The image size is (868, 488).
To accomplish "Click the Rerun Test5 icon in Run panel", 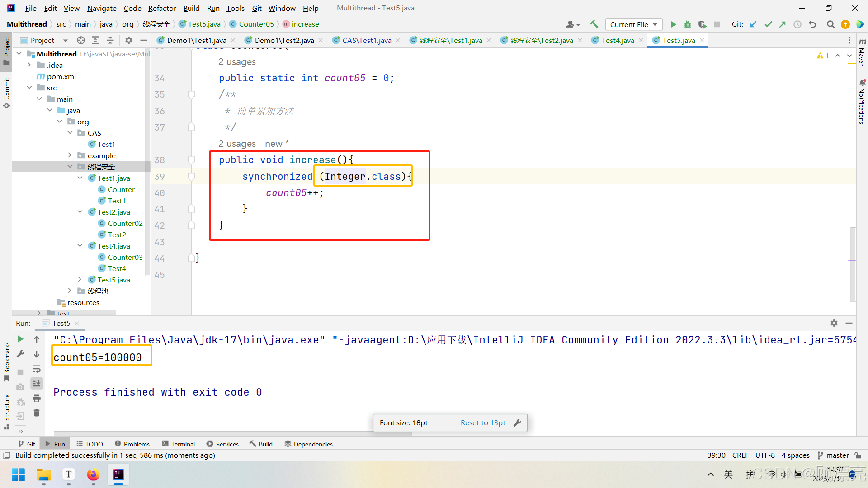I will 20,339.
